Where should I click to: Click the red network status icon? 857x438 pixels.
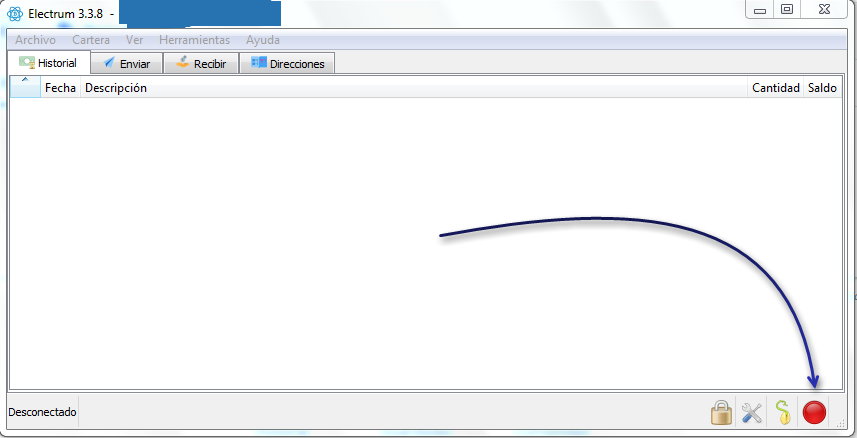(814, 412)
